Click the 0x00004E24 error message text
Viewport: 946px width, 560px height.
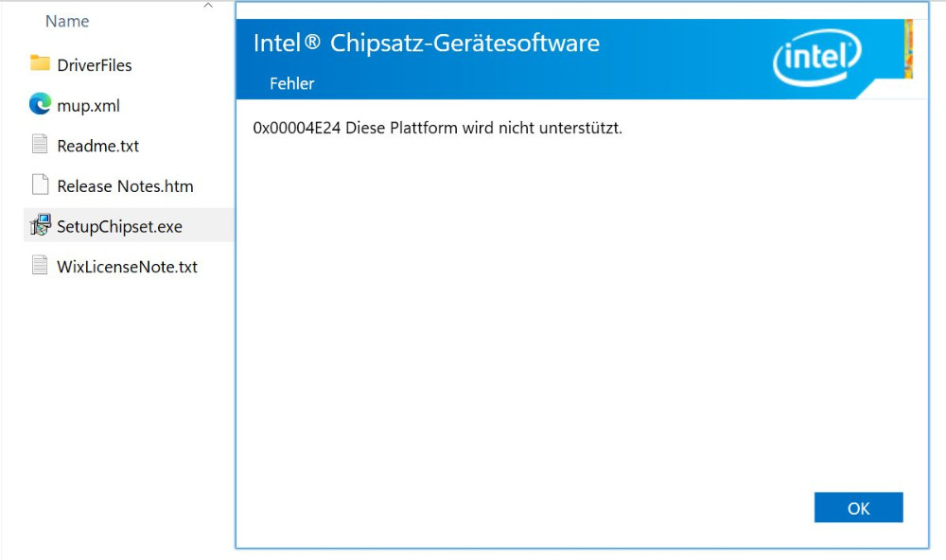[x=437, y=128]
